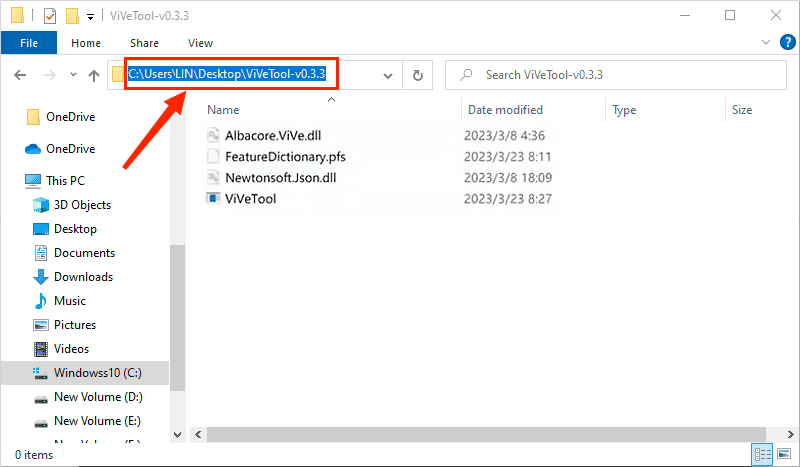Select the FeatureDictionary.pfs file
Screen dimensions: 800x467
(285, 156)
